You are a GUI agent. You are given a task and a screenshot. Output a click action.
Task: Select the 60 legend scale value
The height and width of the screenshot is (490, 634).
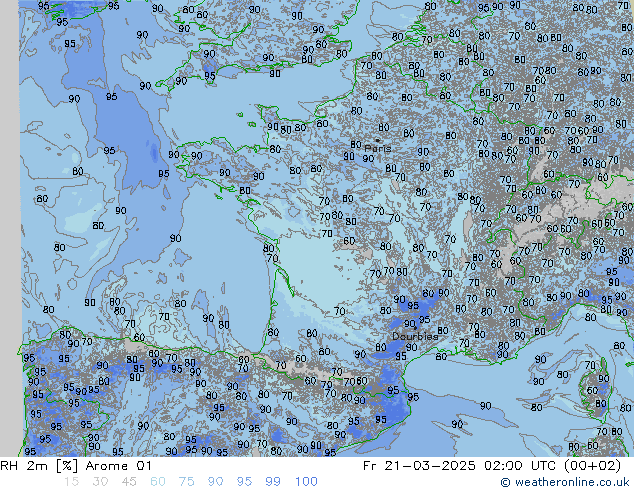158,482
